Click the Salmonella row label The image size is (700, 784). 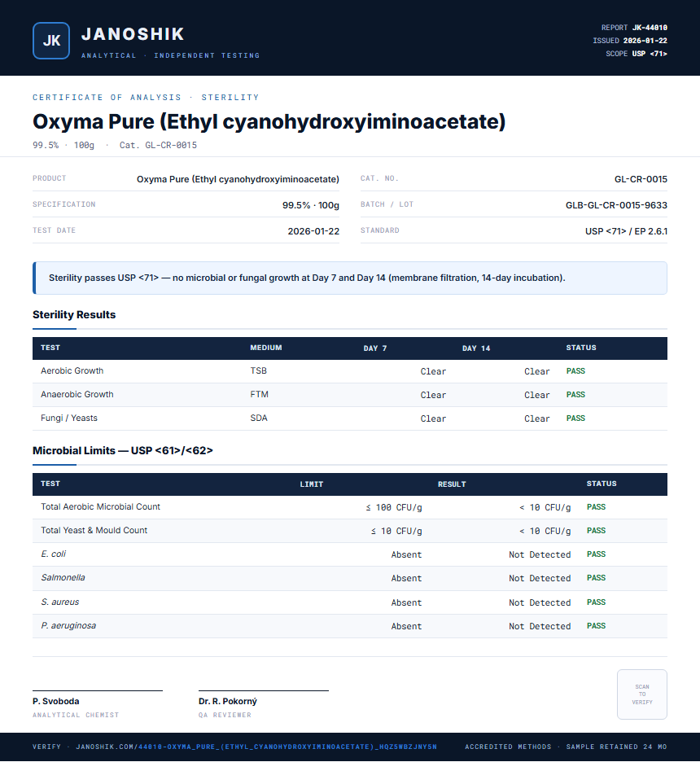point(63,577)
